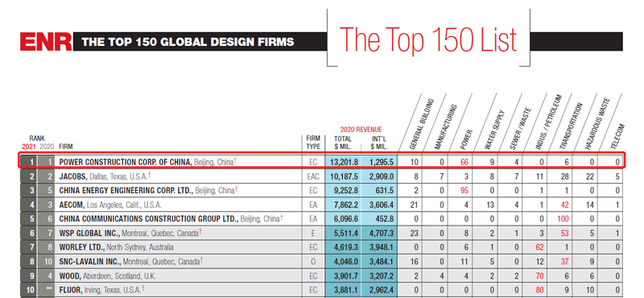Click the FLUOR firm entry
This screenshot has height=298, width=644.
pyautogui.click(x=101, y=290)
